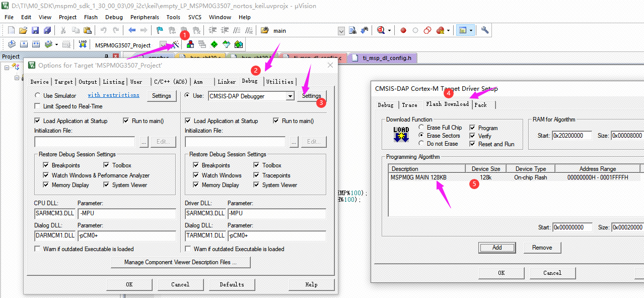The height and width of the screenshot is (298, 644).
Task: Click the blue Navigate Backwards arrow
Action: pyautogui.click(x=132, y=30)
